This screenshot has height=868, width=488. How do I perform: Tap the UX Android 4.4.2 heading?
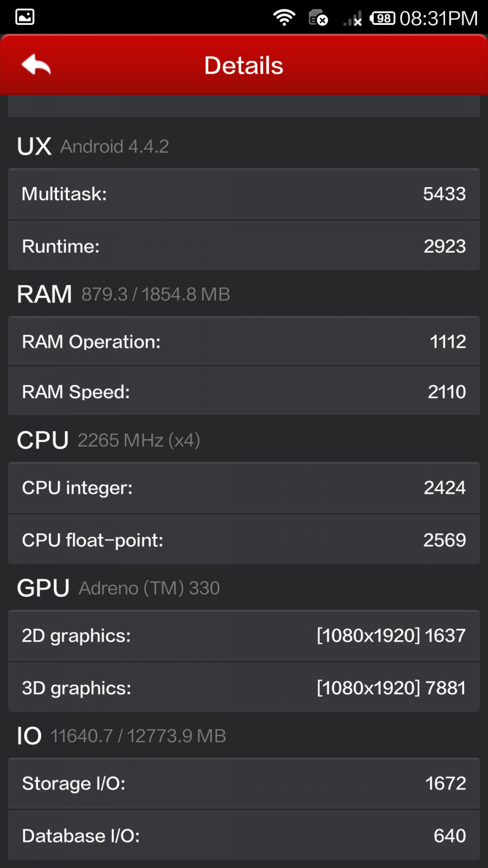click(93, 146)
